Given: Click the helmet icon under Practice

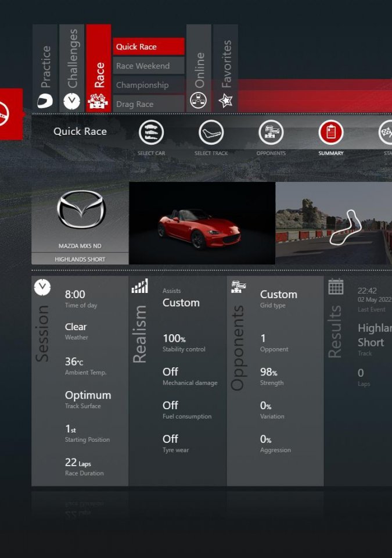Looking at the screenshot, I should (45, 101).
